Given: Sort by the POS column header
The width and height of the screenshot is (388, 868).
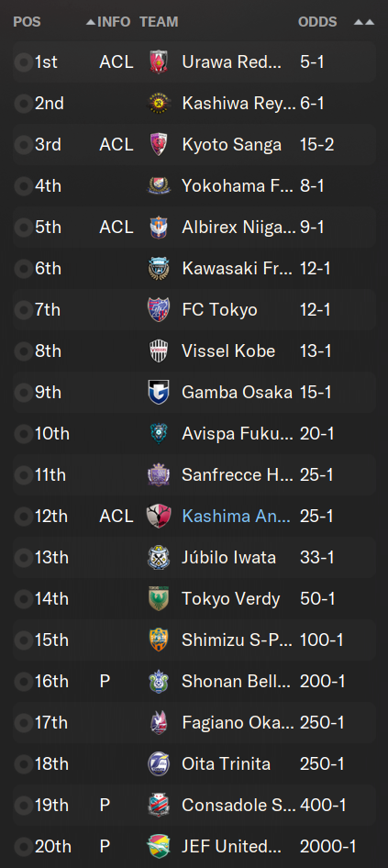Looking at the screenshot, I should (28, 22).
